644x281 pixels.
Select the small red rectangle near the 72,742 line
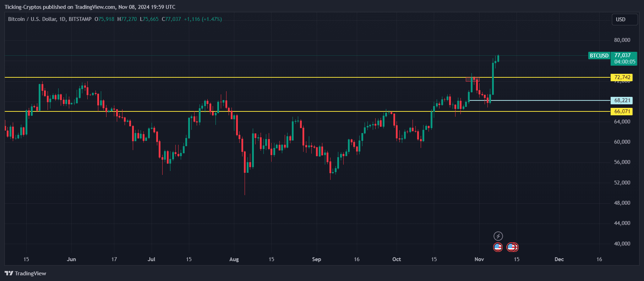[473, 79]
